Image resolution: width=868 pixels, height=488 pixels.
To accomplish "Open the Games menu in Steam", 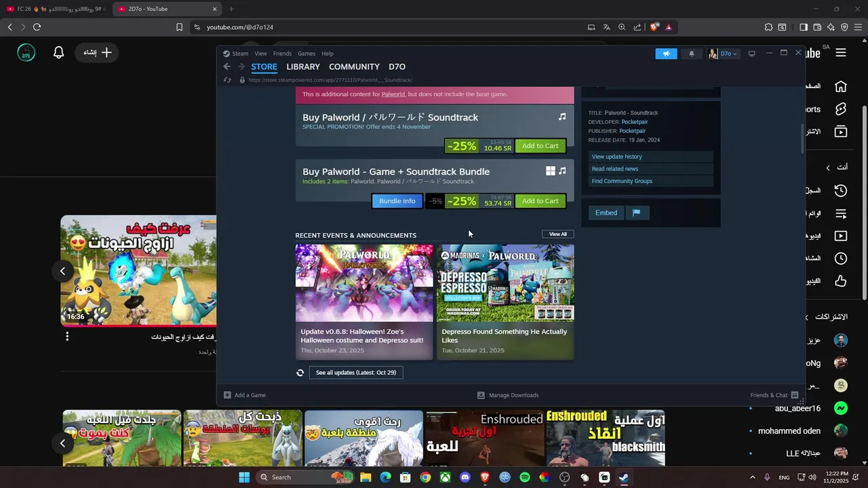I will (x=307, y=54).
